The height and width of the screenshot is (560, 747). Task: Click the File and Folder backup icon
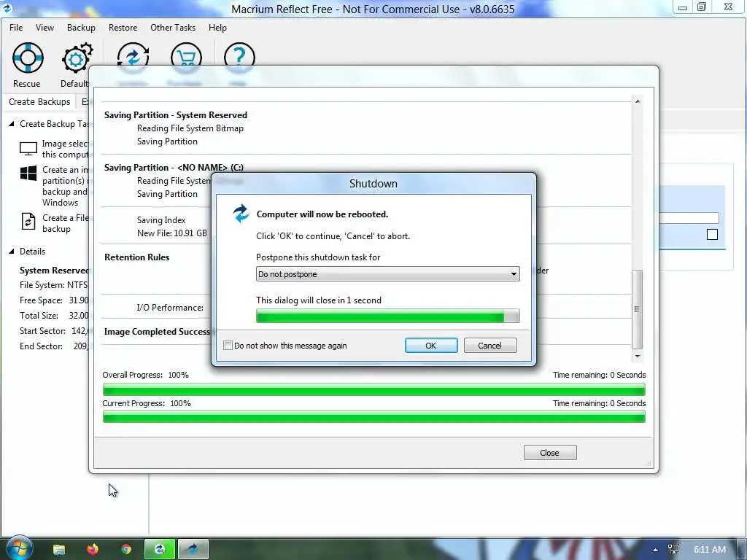(x=28, y=222)
